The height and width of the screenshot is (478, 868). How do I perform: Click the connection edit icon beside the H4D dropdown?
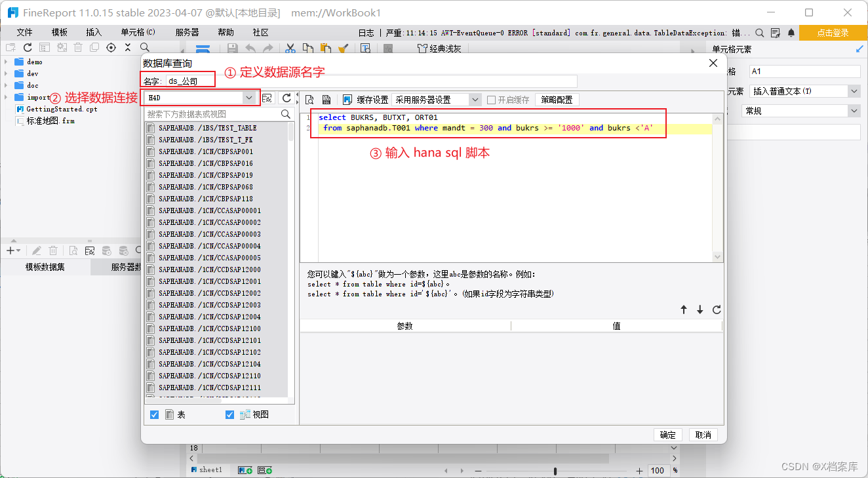pyautogui.click(x=267, y=98)
